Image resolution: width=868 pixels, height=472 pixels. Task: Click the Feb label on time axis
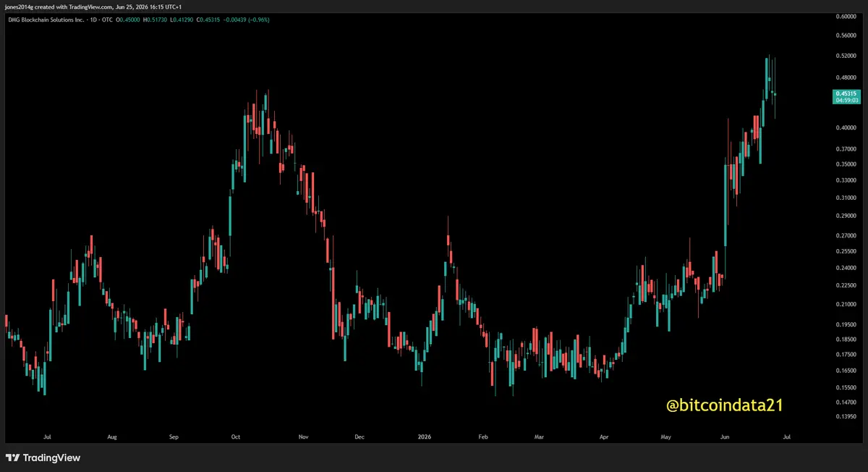coord(483,437)
